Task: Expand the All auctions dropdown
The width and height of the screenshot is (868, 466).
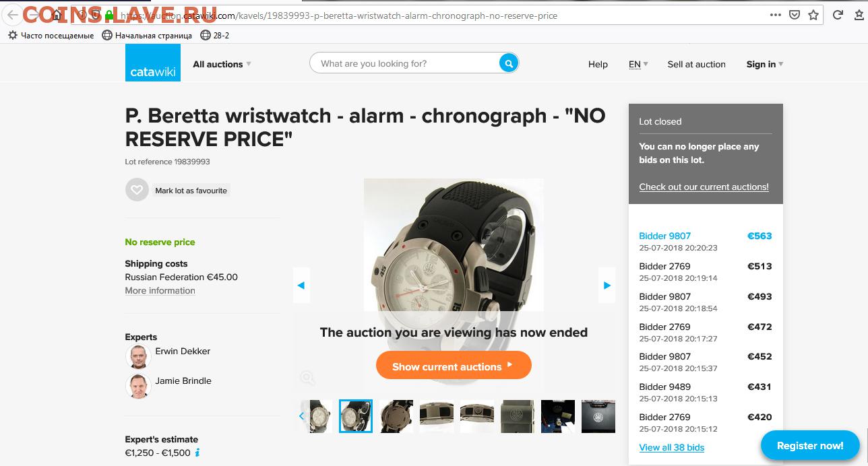Action: click(222, 64)
